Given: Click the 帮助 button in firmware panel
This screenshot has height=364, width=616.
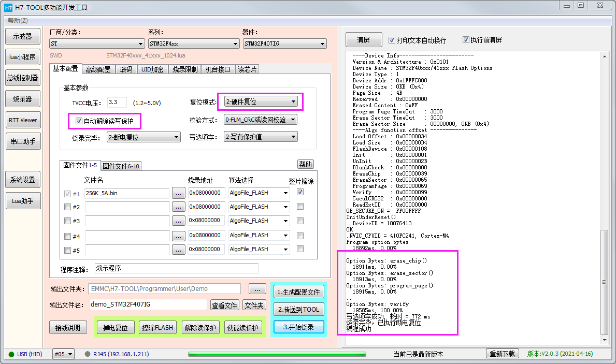Looking at the screenshot, I should coord(306,164).
